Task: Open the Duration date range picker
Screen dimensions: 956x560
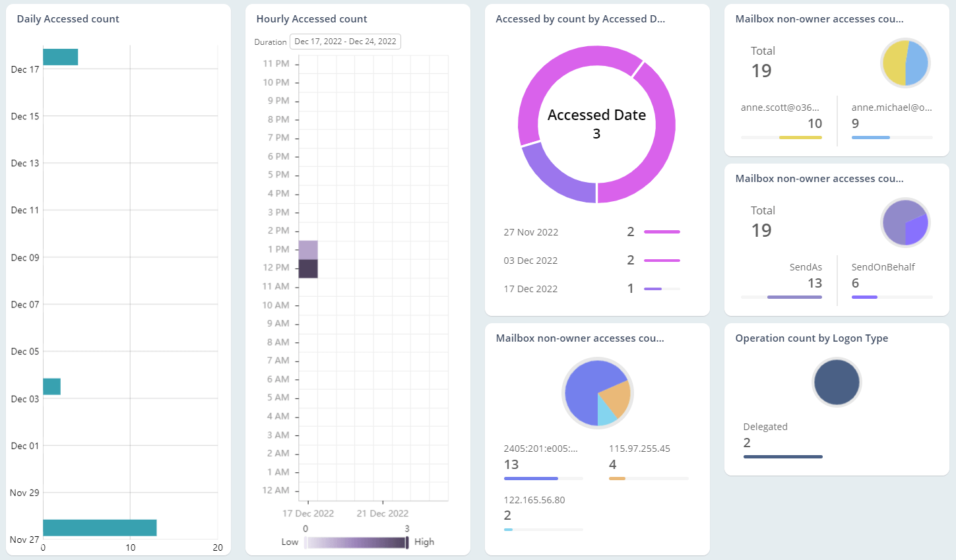Action: (345, 42)
